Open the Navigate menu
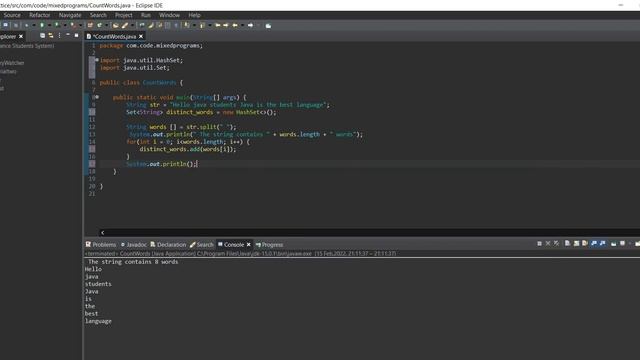Screen dimensions: 640x360 point(70,15)
